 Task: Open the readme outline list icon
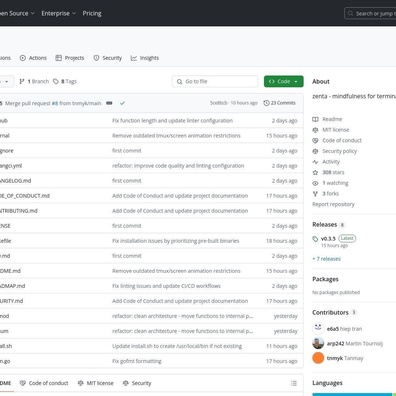[x=294, y=383]
